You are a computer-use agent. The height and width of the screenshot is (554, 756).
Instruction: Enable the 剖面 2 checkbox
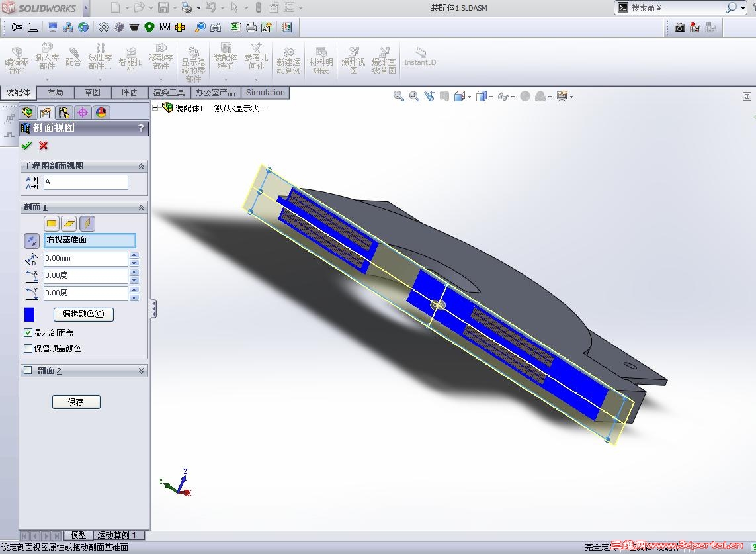[x=28, y=370]
